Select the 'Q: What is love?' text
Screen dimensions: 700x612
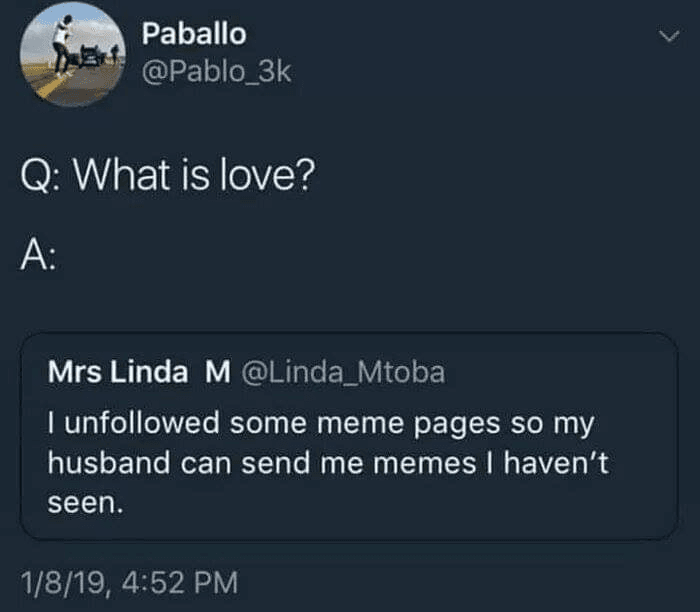coord(168,178)
